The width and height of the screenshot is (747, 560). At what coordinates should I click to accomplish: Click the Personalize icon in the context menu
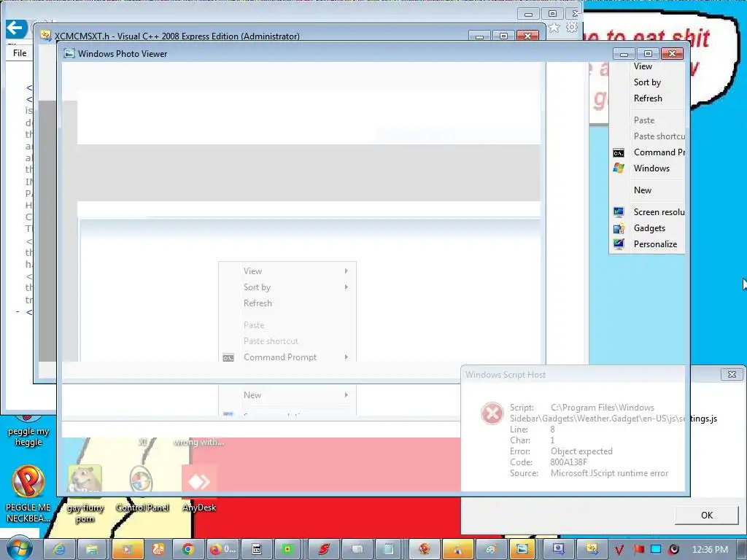(x=619, y=244)
